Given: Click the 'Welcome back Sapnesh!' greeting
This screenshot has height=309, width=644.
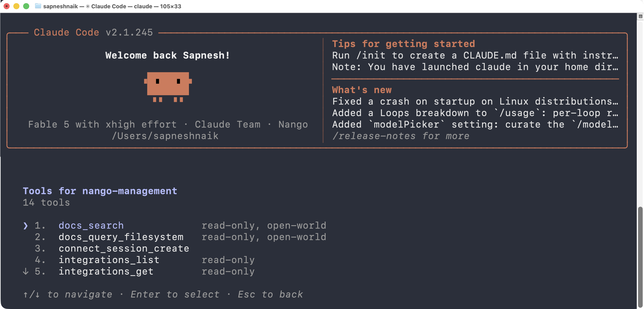Looking at the screenshot, I should 167,56.
